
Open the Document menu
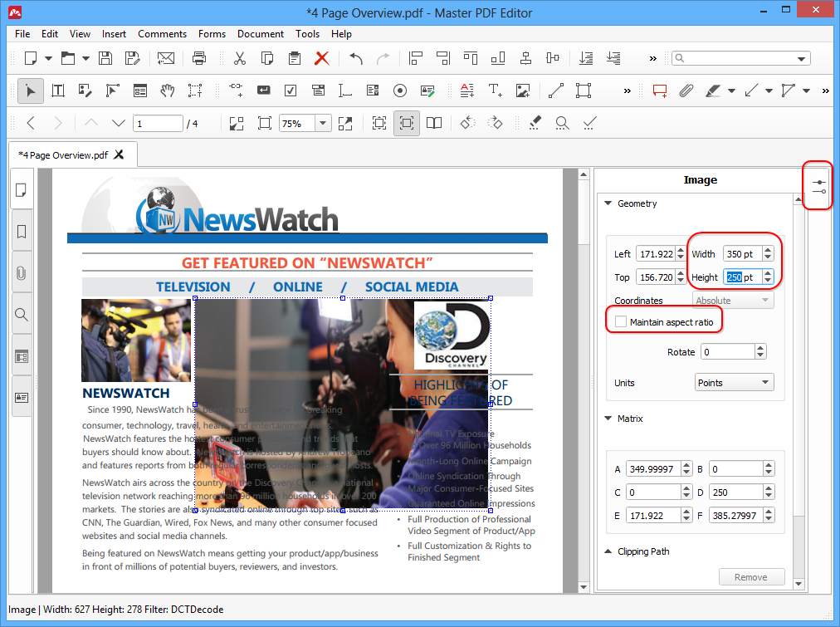261,34
